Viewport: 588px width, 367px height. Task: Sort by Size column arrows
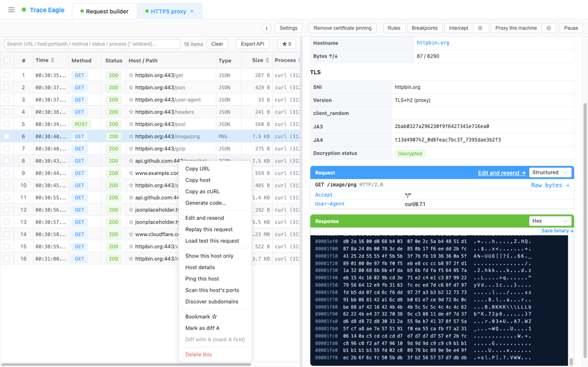coord(268,60)
